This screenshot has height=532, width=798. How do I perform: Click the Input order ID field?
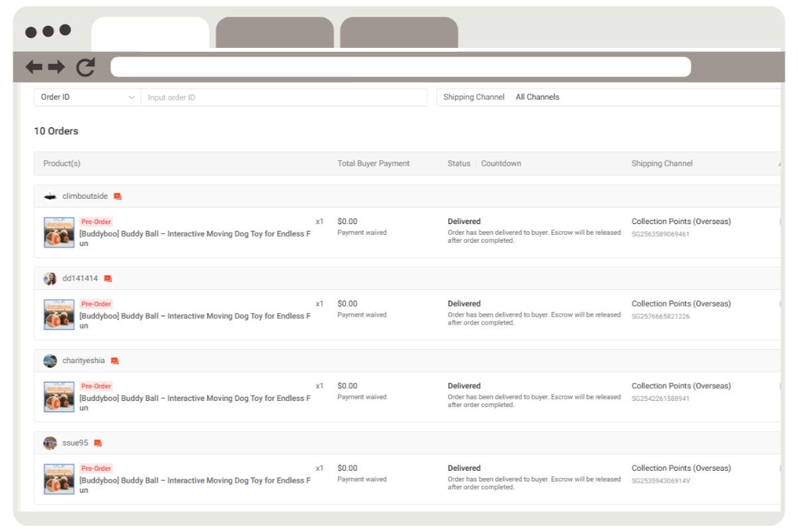pos(283,97)
